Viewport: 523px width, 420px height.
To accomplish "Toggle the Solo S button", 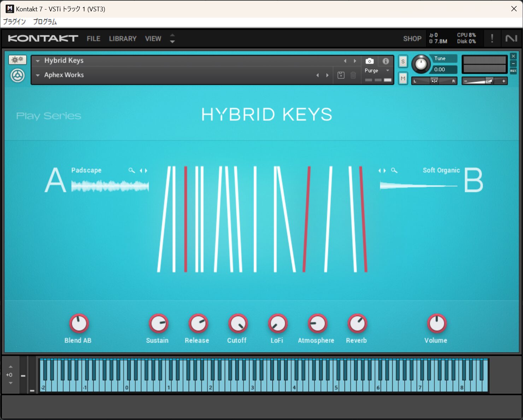I will (403, 62).
